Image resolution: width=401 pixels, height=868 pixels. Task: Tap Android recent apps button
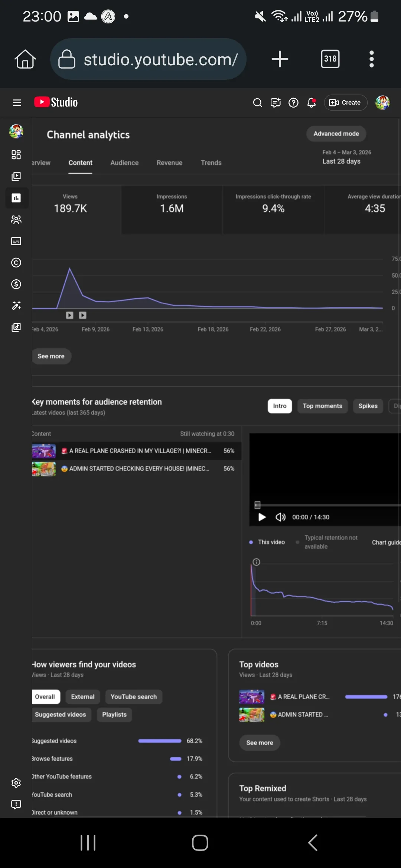point(88,843)
